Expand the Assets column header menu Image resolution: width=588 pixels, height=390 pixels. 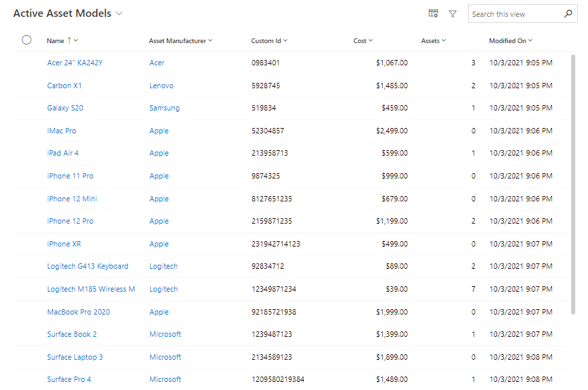click(x=444, y=40)
